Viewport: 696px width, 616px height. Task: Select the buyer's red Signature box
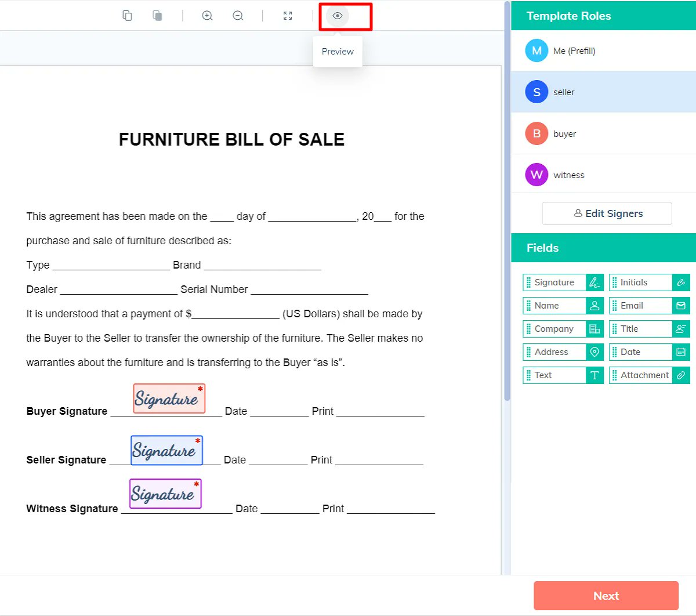pyautogui.click(x=169, y=398)
